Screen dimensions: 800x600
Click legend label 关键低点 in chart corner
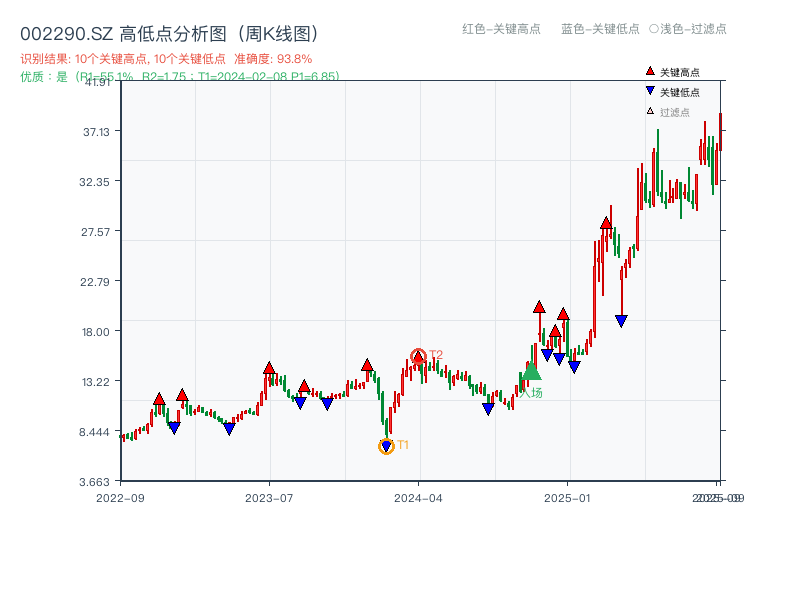click(x=680, y=92)
